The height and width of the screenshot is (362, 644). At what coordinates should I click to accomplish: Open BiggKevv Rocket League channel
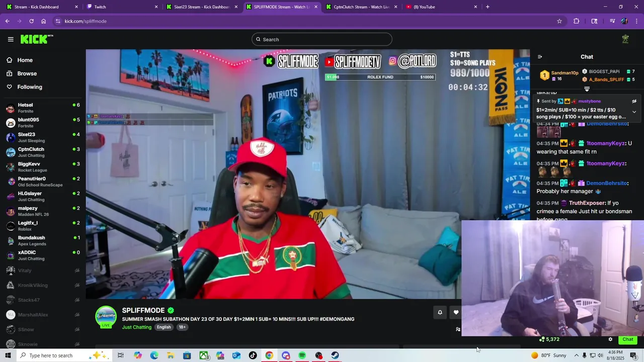point(43,167)
